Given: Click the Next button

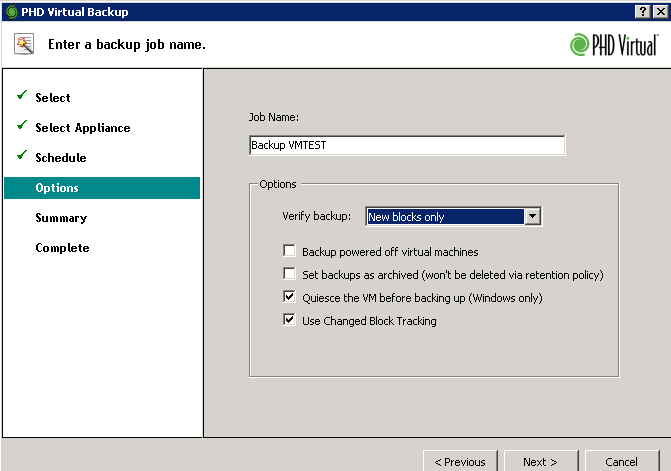Looking at the screenshot, I should point(540,461).
